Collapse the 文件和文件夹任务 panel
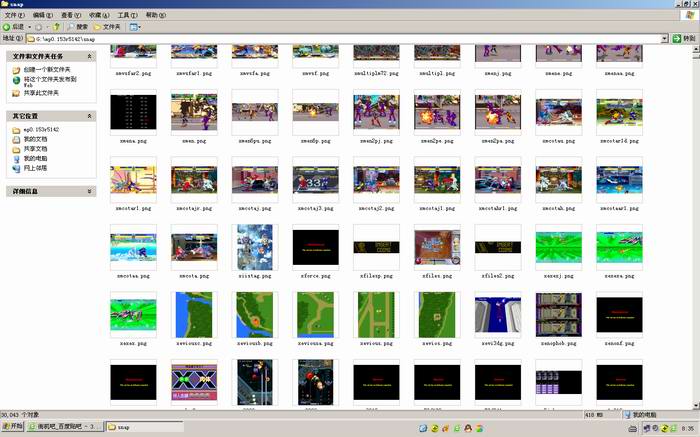 (89, 56)
